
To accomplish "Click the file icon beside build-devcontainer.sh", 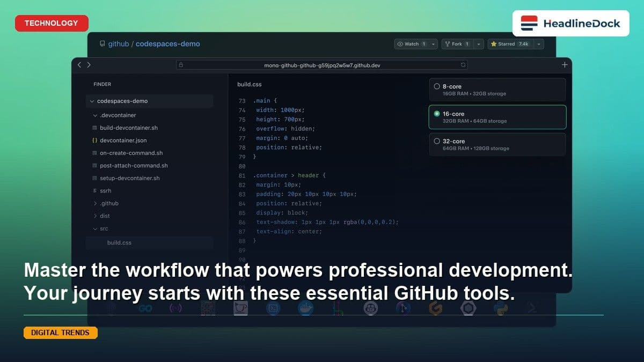I will (95, 128).
